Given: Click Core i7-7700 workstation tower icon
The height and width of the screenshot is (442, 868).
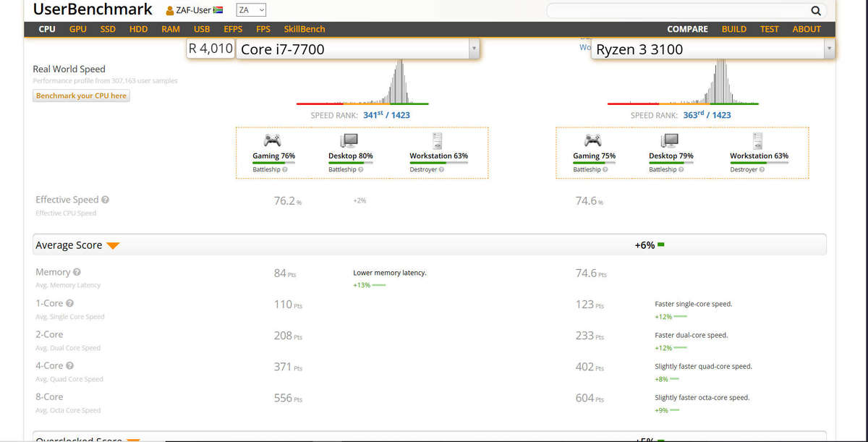Looking at the screenshot, I should pos(437,140).
